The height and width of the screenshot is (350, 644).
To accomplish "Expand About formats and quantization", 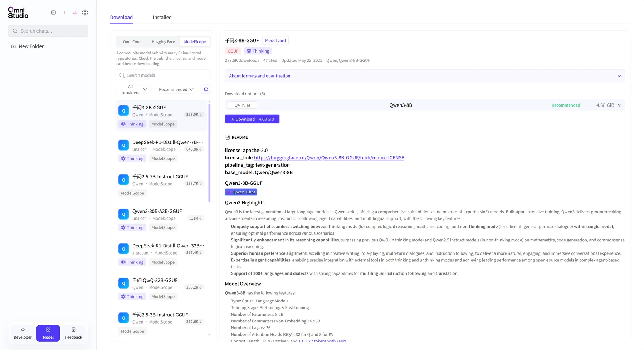I will (425, 76).
